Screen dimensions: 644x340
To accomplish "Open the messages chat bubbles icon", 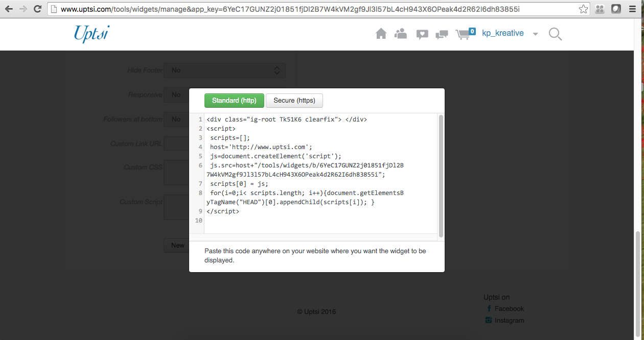I will 442,34.
